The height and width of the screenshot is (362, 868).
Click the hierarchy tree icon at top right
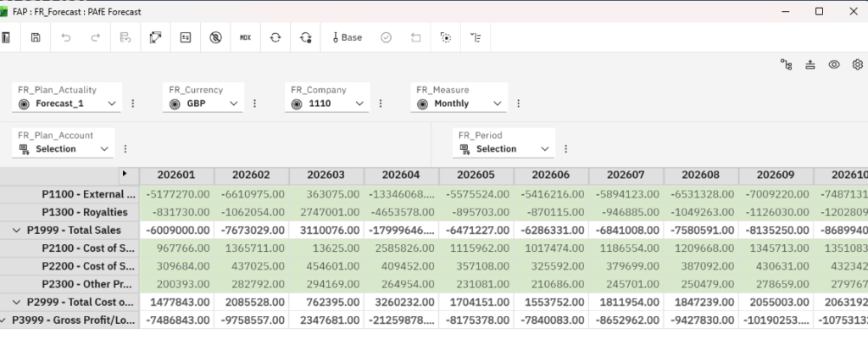point(786,64)
